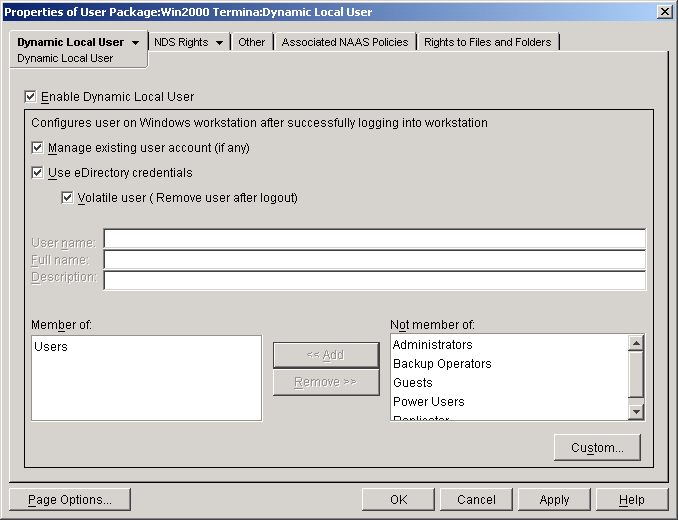Toggle Manage existing user account checkbox
The height and width of the screenshot is (520, 678).
(x=37, y=148)
